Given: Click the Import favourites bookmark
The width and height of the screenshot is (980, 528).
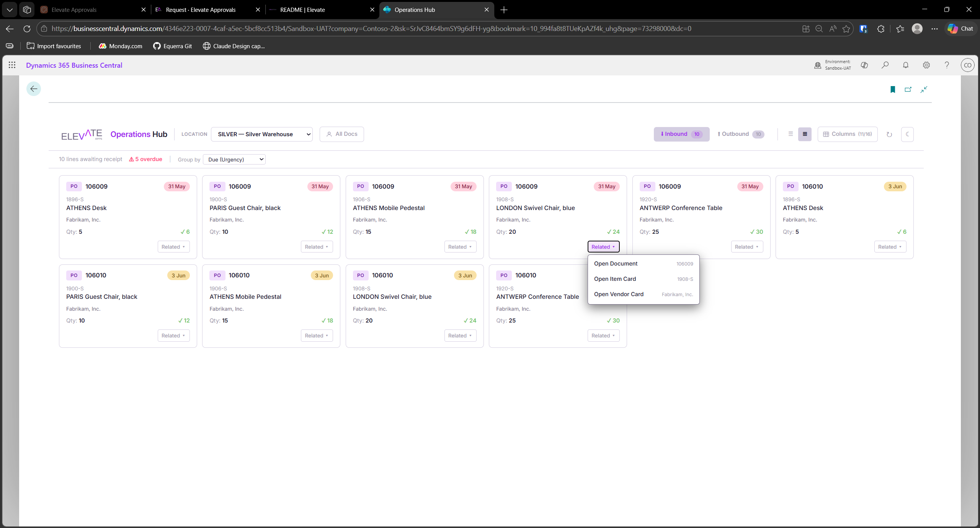Looking at the screenshot, I should point(54,46).
